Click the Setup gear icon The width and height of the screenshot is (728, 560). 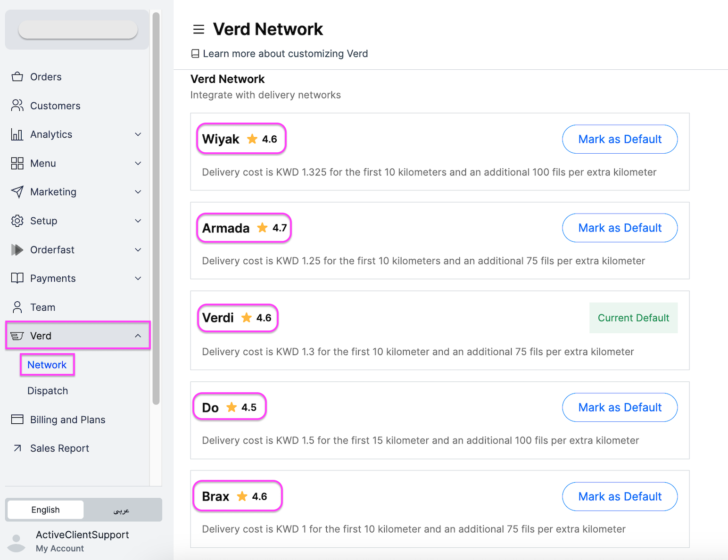click(17, 221)
